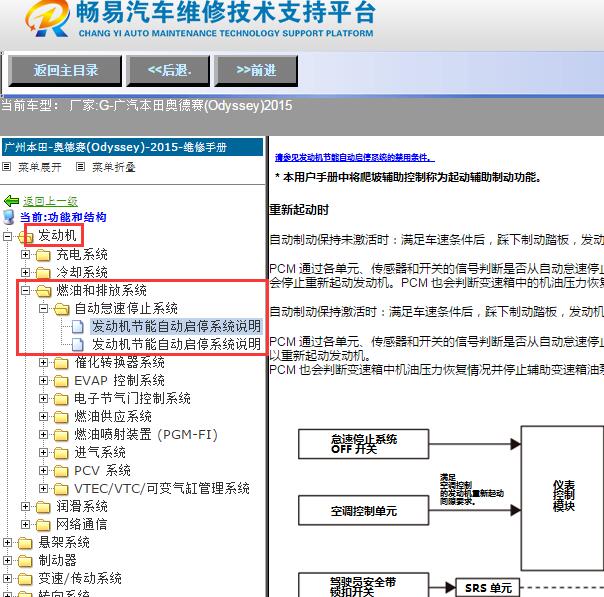Viewport: 604px width, 597px height.
Task: Expand the 悬架系统 node
Action: pyautogui.click(x=7, y=542)
